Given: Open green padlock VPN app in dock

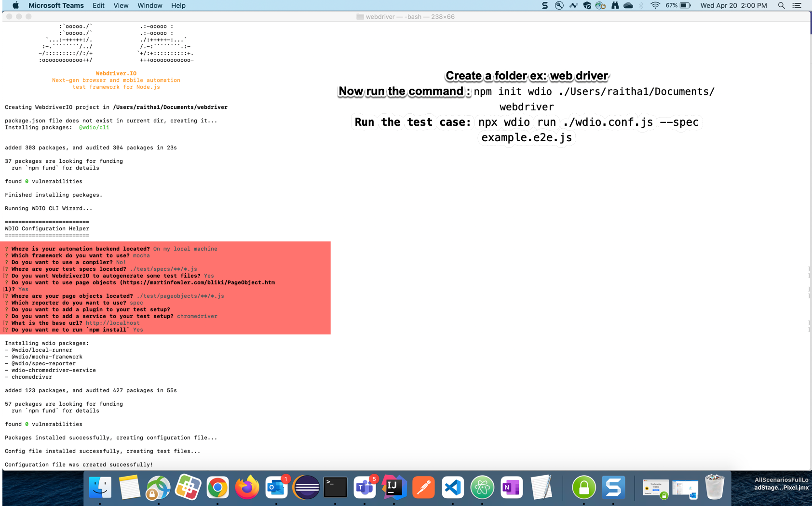Looking at the screenshot, I should click(x=584, y=488).
